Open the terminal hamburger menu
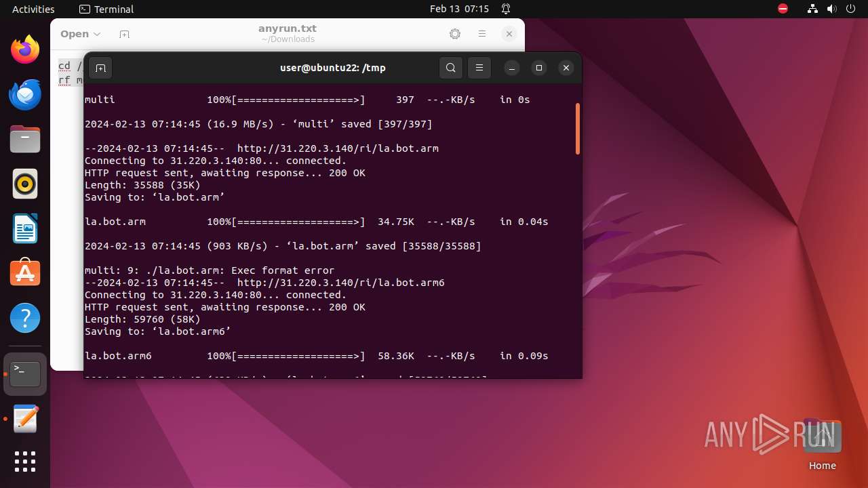 479,68
